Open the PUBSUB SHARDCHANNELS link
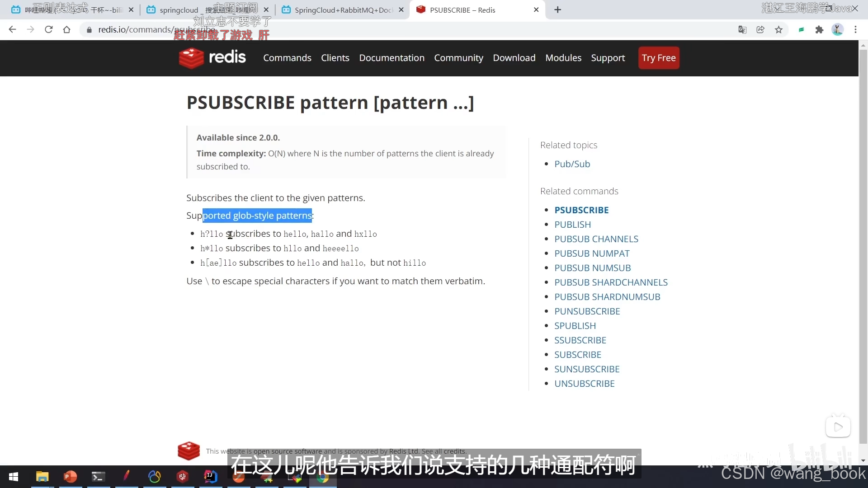The height and width of the screenshot is (488, 868). (611, 282)
